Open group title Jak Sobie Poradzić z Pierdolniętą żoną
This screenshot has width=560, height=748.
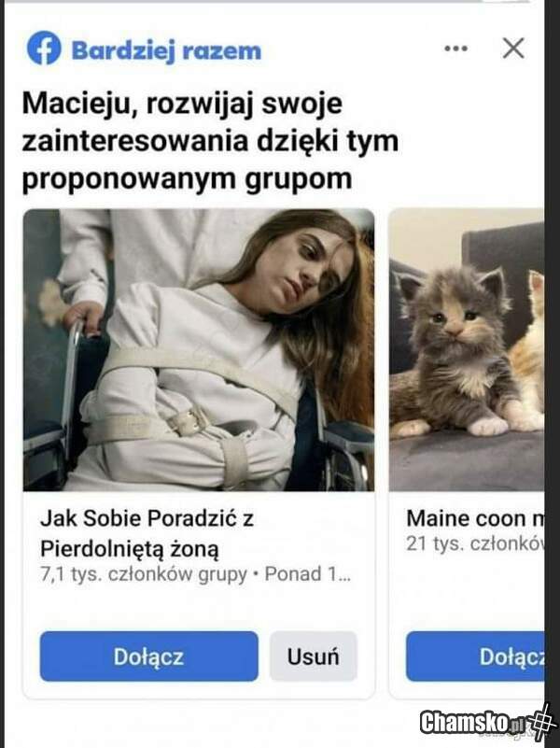coord(147,533)
